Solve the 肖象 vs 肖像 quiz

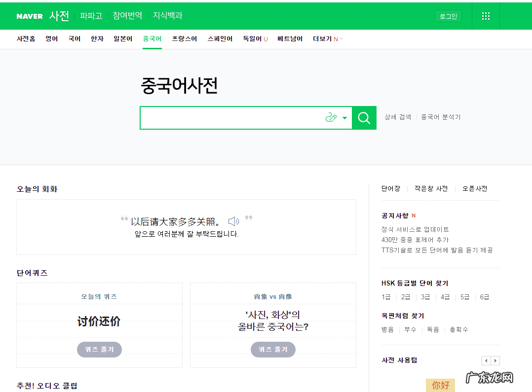click(273, 349)
